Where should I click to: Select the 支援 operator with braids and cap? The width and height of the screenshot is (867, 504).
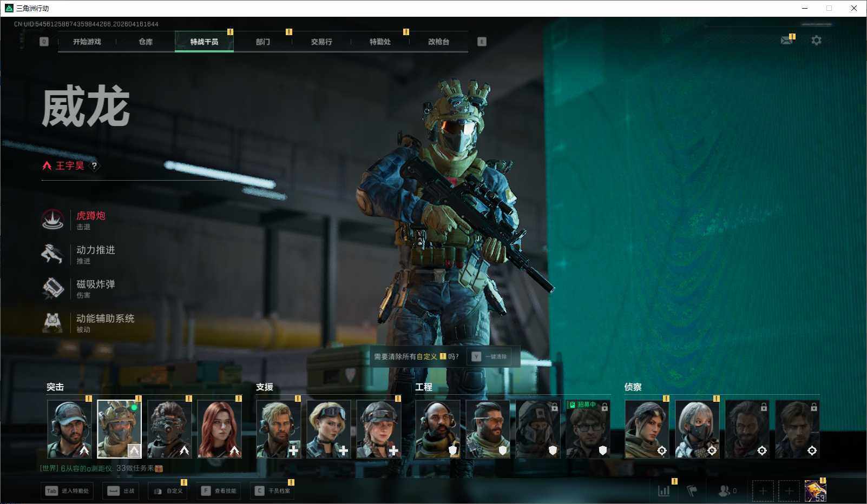pos(378,429)
